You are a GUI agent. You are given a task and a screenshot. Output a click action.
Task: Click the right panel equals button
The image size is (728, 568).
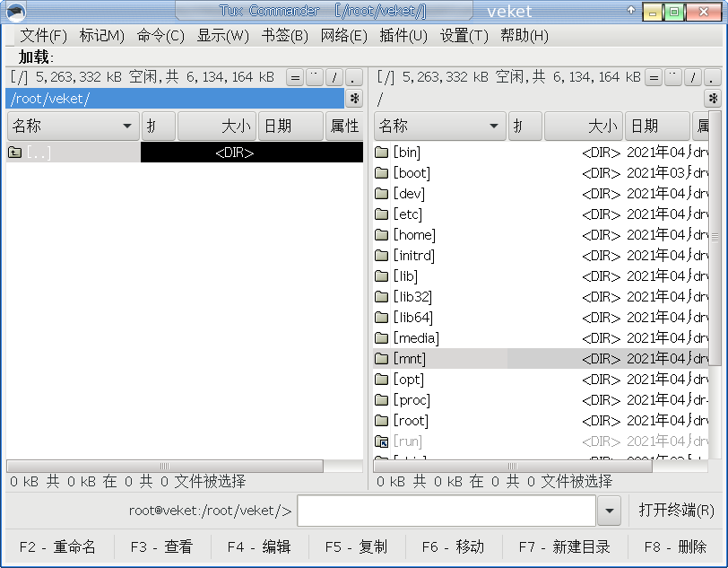(654, 77)
